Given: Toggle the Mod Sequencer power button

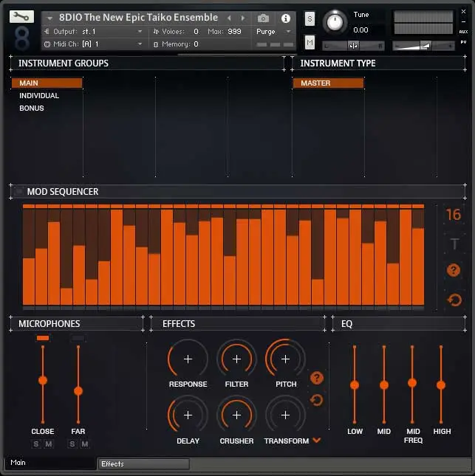Looking at the screenshot, I should coord(18,191).
